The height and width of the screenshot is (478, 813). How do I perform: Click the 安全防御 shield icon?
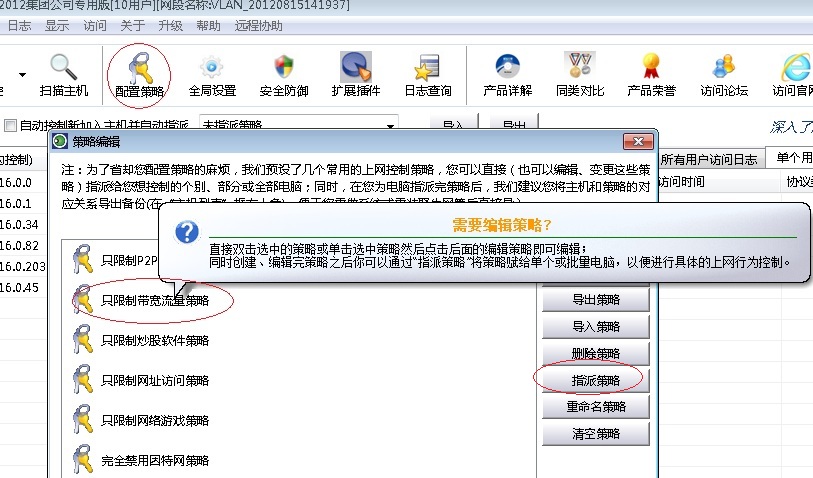(284, 68)
